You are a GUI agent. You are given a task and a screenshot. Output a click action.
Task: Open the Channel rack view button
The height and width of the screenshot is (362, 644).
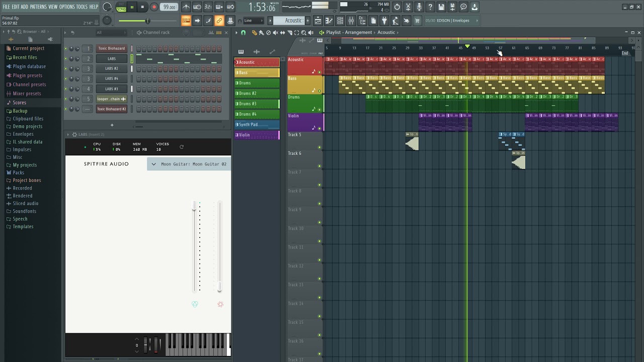[x=340, y=21]
